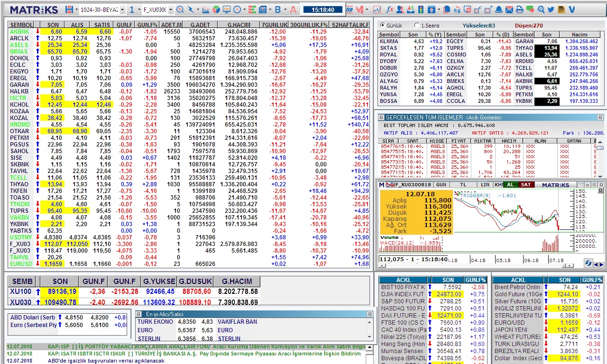Click the blue V toolbar icon
This screenshot has height=364, width=607.
point(572,9)
